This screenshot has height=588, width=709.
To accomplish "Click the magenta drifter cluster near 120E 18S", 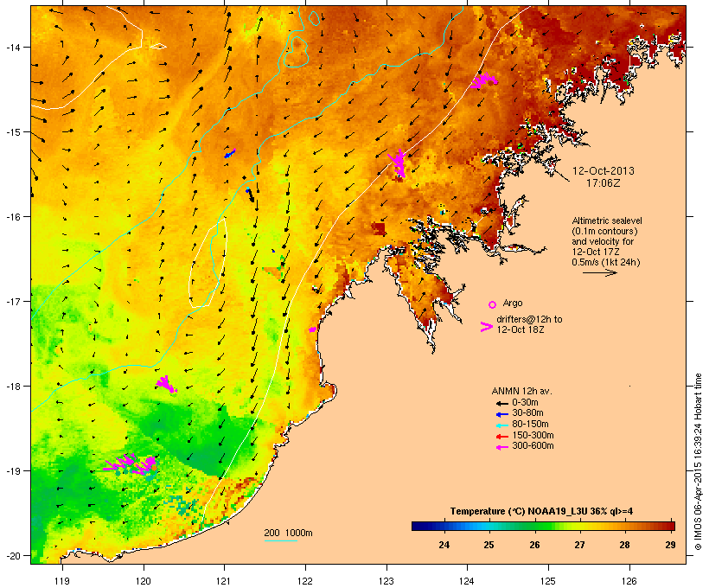I will 166,384.
